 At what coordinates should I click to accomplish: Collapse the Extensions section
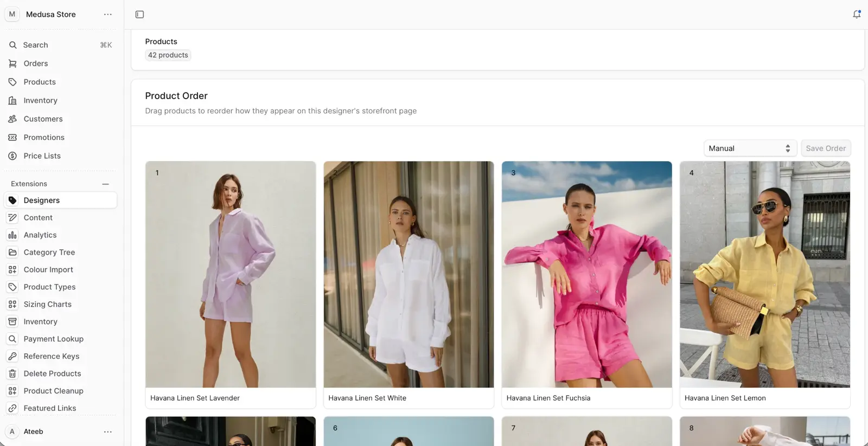pos(105,184)
